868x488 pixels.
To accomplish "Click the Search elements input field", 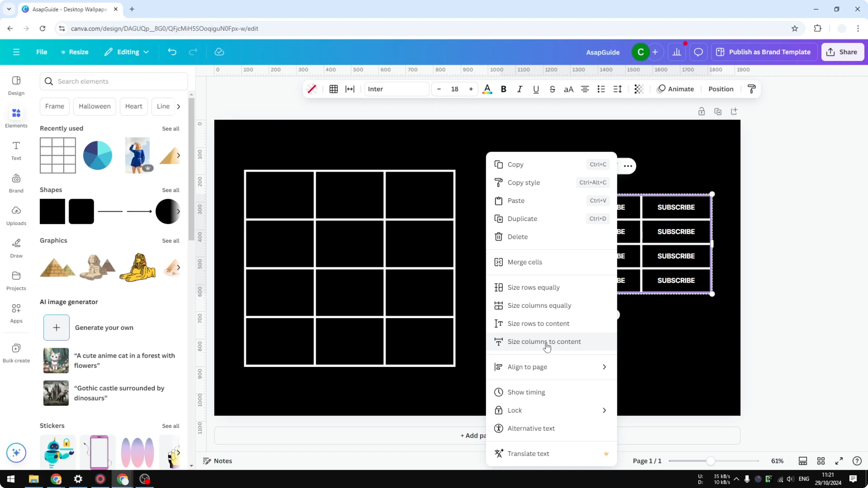I will (113, 81).
